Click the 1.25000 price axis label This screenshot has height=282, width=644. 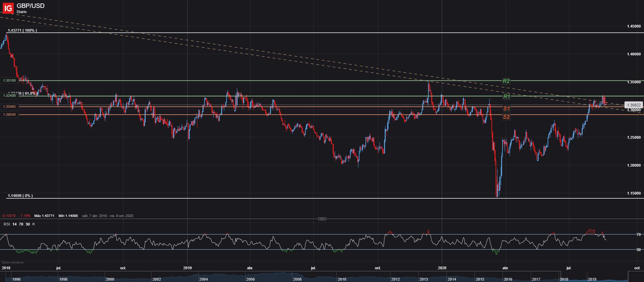point(634,137)
